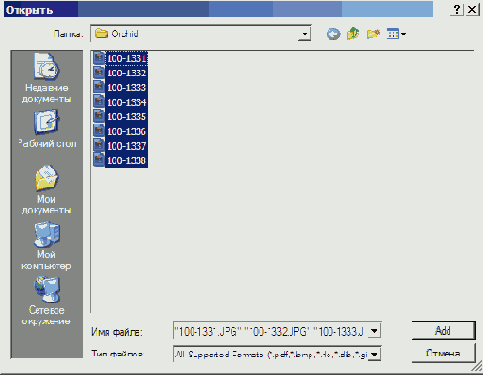Expand the Тип файлов dropdown arrow
The image size is (483, 375).
coord(375,354)
